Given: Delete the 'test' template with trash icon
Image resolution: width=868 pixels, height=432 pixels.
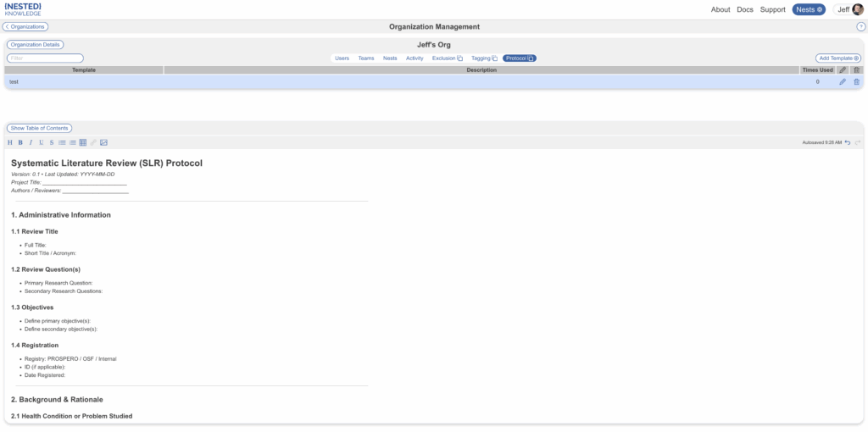Looking at the screenshot, I should pyautogui.click(x=856, y=82).
